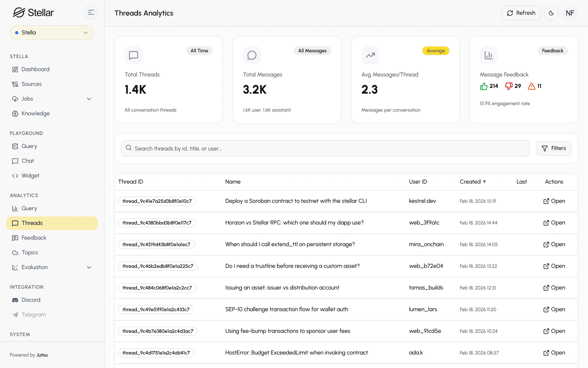The width and height of the screenshot is (588, 368).
Task: Open the Knowledge section
Action: click(52, 113)
